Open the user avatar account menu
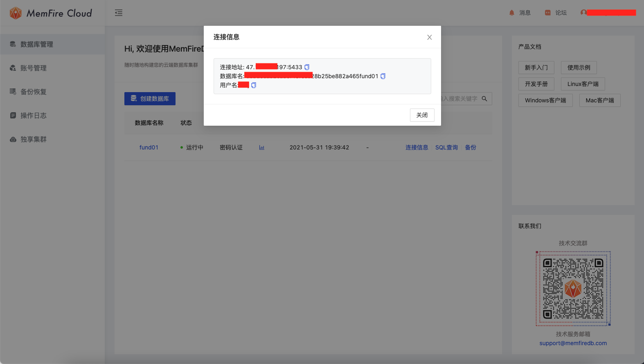Image resolution: width=644 pixels, height=364 pixels. (583, 12)
